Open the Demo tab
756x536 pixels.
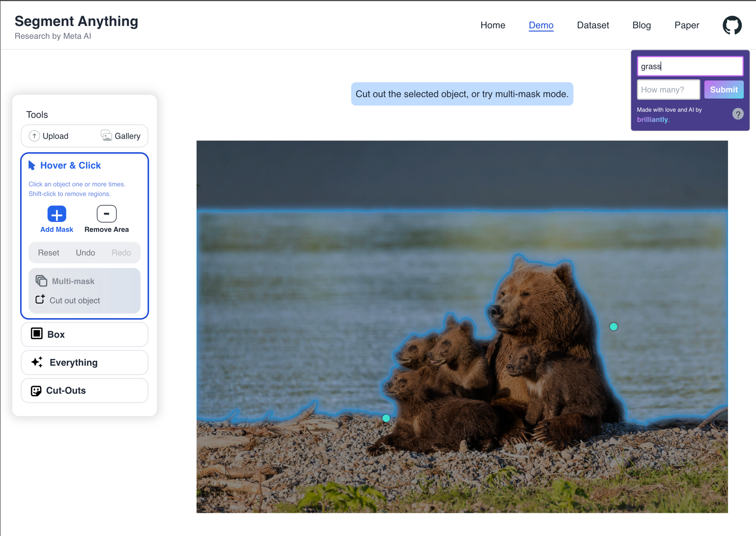[541, 25]
